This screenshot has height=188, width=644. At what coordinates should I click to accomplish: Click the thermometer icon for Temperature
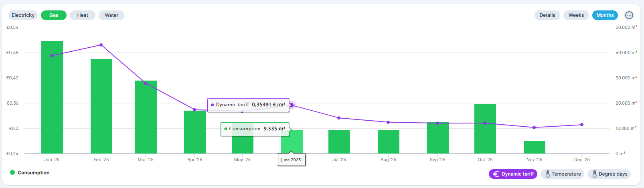[547, 174]
